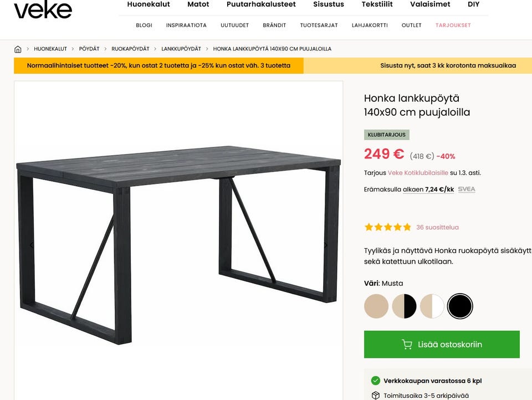Click the five-star rating icons
Viewport: 532px width, 400px height.
387,227
